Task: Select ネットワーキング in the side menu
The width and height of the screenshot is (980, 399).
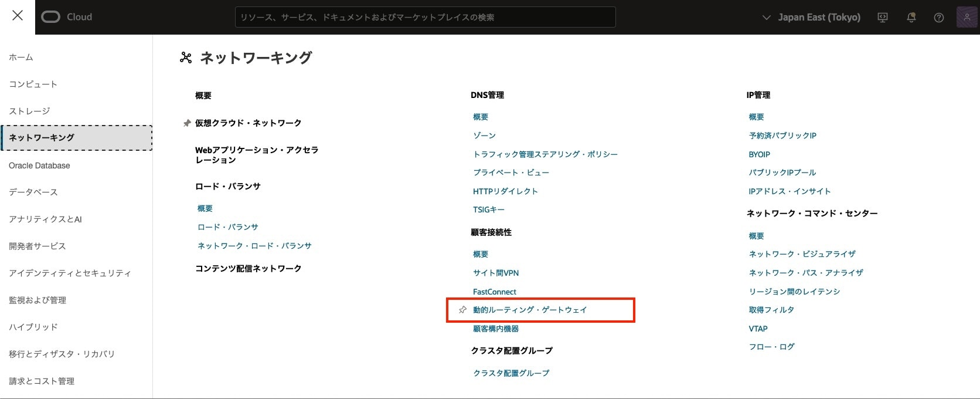Action: (x=77, y=138)
